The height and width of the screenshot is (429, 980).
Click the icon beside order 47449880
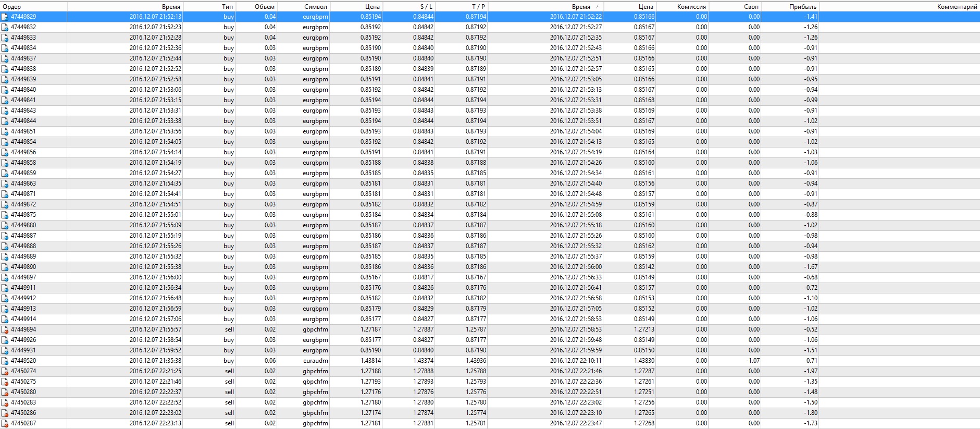[x=5, y=225]
